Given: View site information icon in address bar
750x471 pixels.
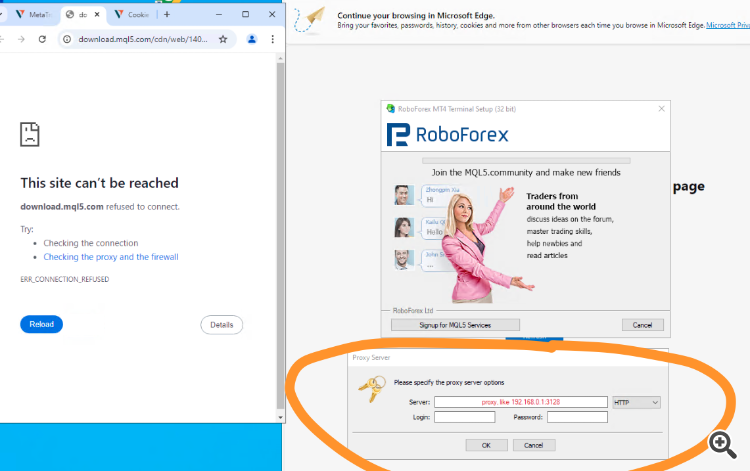Looking at the screenshot, I should point(67,39).
